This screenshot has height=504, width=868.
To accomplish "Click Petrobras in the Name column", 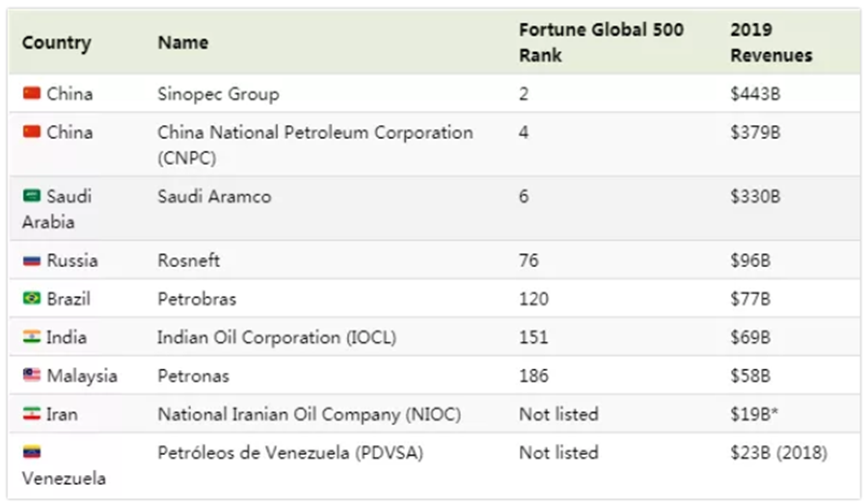I will tap(197, 299).
